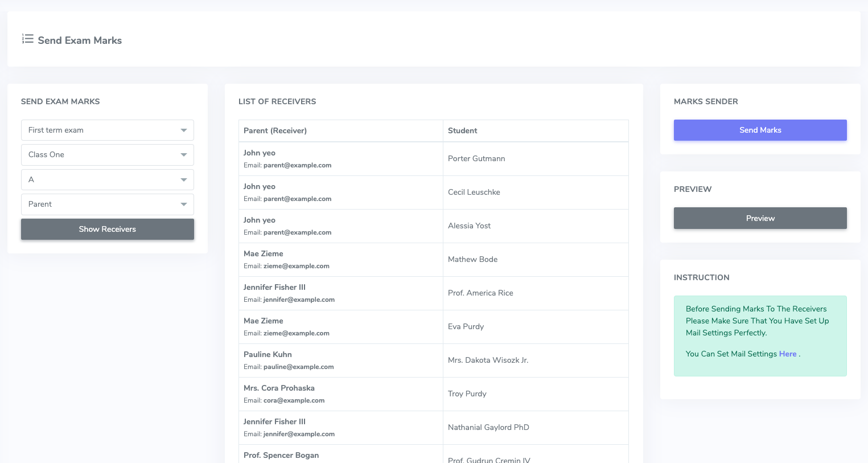The height and width of the screenshot is (463, 868).
Task: Click the gray Preview button
Action: point(760,218)
